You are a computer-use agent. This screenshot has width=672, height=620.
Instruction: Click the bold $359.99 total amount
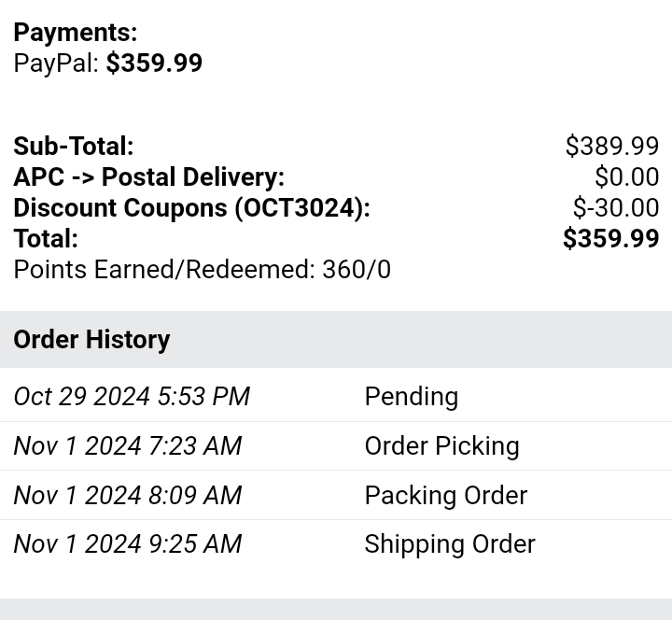click(611, 238)
